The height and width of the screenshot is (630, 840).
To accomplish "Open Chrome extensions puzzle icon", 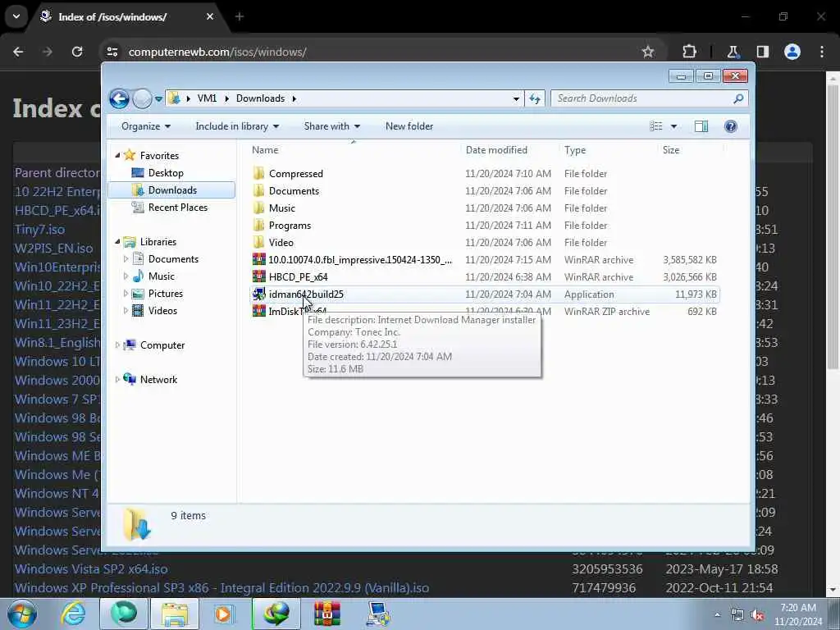I will tap(689, 52).
